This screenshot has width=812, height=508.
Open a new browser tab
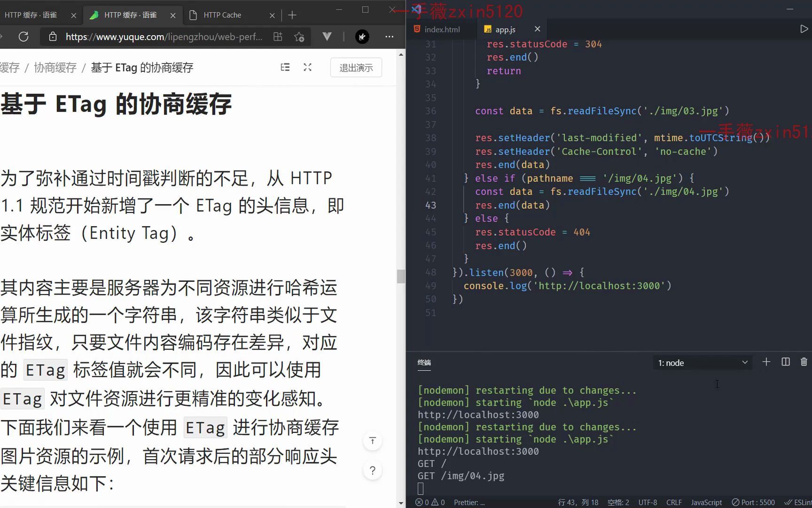[292, 15]
